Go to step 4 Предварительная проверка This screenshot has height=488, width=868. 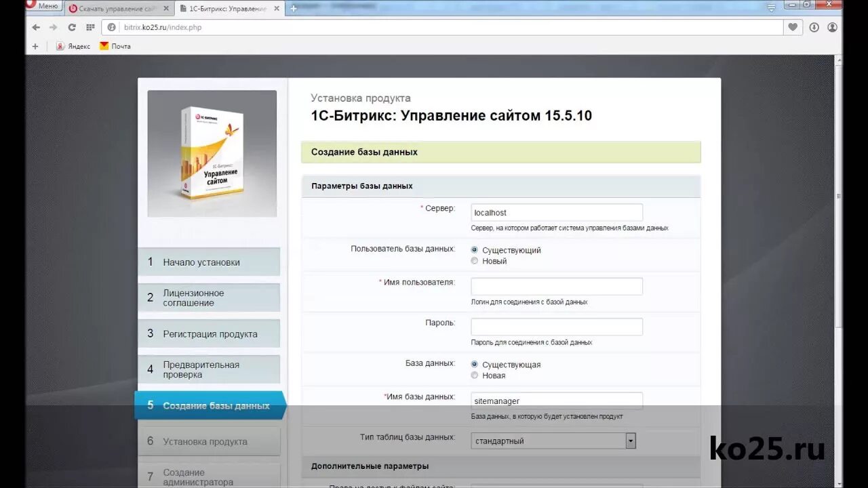209,369
